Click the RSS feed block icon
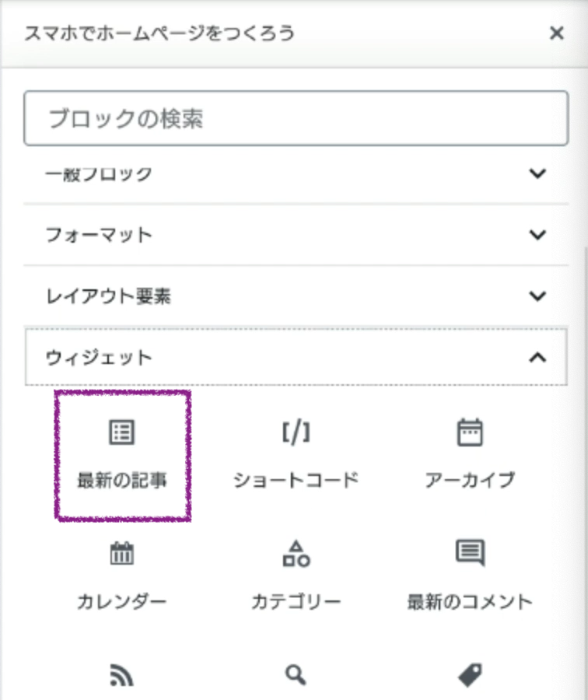The image size is (588, 700). point(121,675)
